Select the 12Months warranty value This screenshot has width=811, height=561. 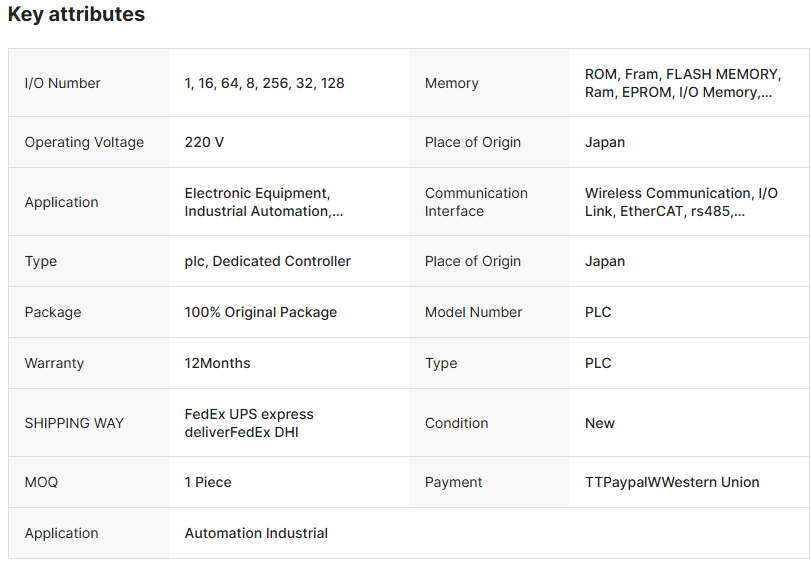[x=217, y=363]
